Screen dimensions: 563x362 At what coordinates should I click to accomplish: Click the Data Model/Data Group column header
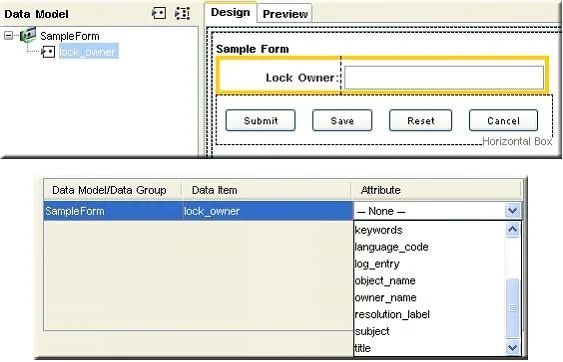pyautogui.click(x=112, y=190)
